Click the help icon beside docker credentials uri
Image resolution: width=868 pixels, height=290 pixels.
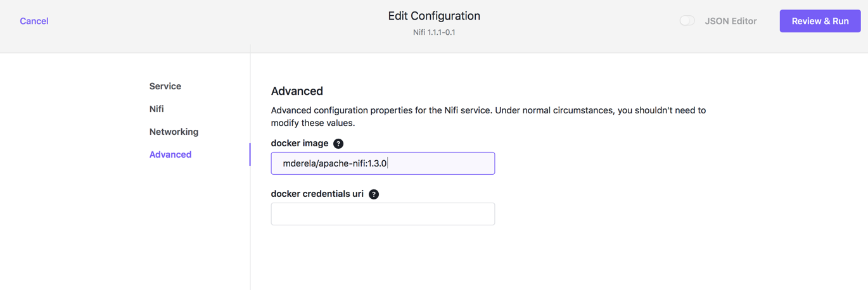coord(374,194)
